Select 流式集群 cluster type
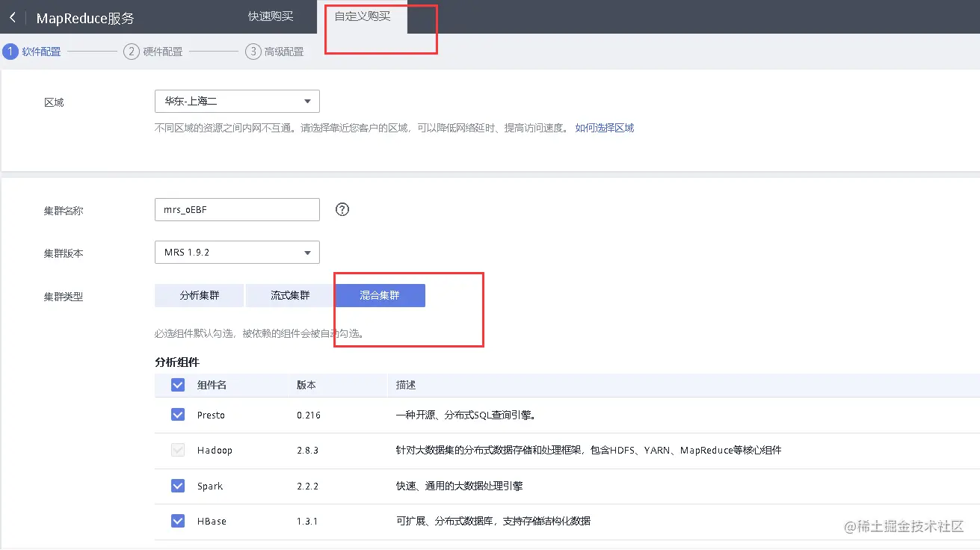 pyautogui.click(x=290, y=295)
